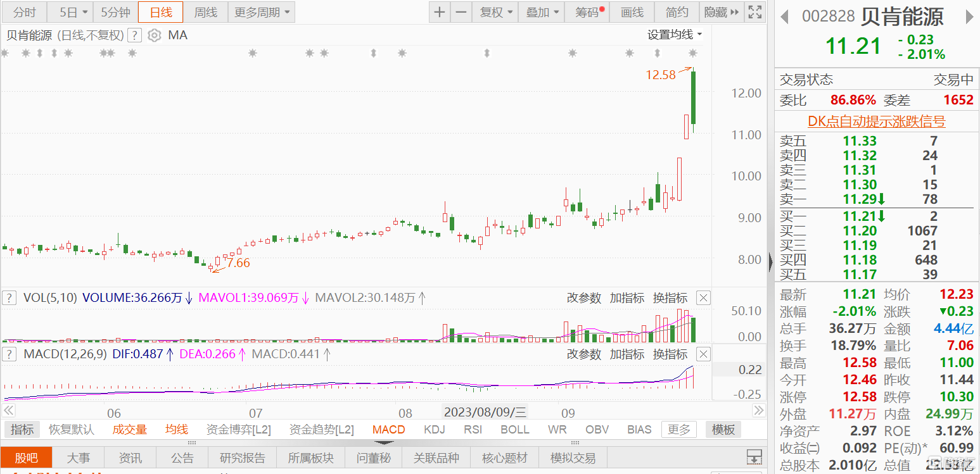Switch to 周线 weekly period
Image resolution: width=980 pixels, height=474 pixels.
point(205,12)
